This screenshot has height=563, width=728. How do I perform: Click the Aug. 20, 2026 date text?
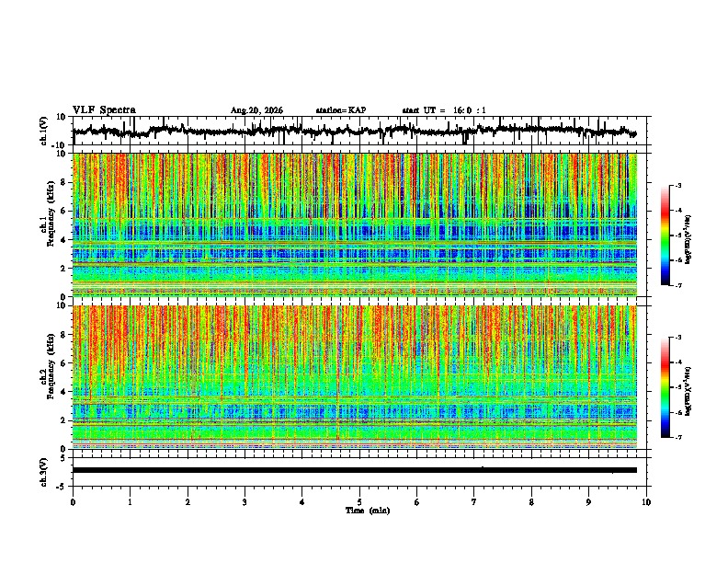(256, 110)
